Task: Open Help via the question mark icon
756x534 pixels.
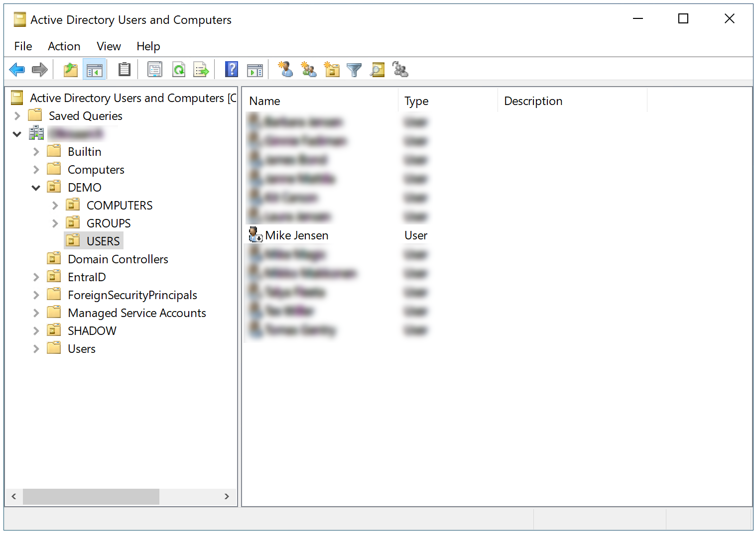Action: tap(232, 70)
